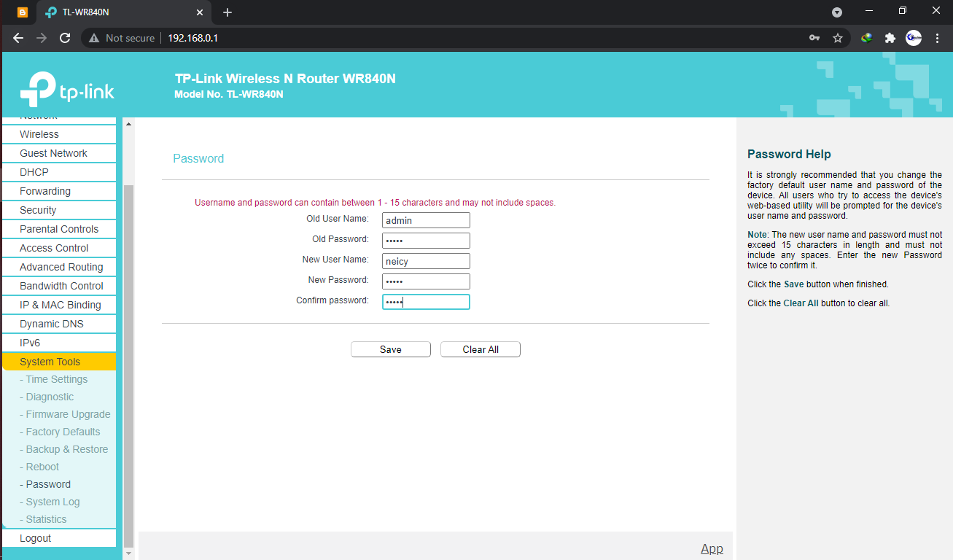Viewport: 953px width, 560px height.
Task: Open the Forwarding menu
Action: [x=58, y=191]
